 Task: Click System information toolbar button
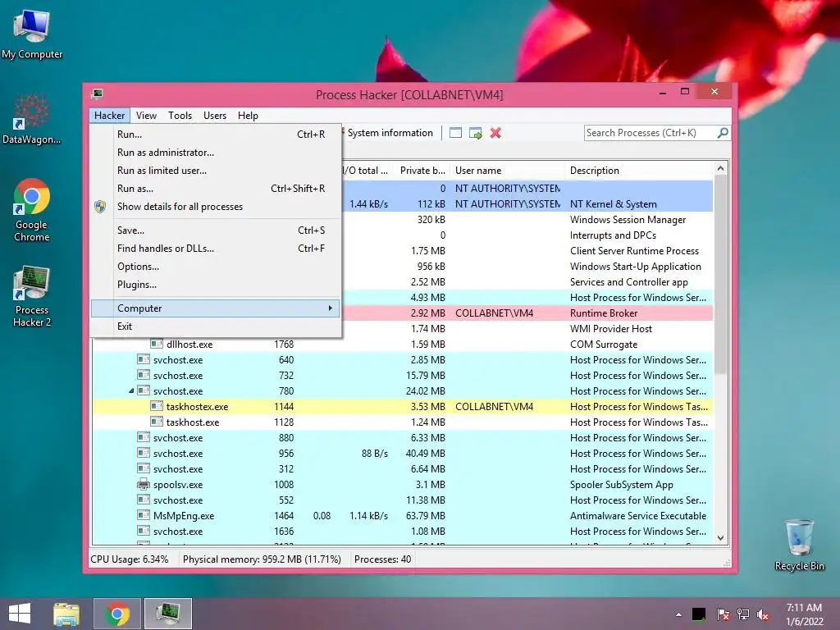click(x=390, y=133)
